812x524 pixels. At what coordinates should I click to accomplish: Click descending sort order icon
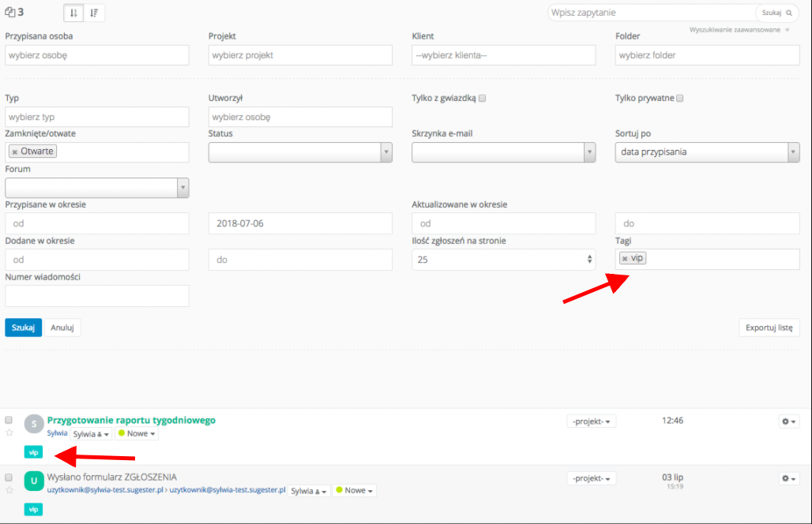click(x=94, y=13)
